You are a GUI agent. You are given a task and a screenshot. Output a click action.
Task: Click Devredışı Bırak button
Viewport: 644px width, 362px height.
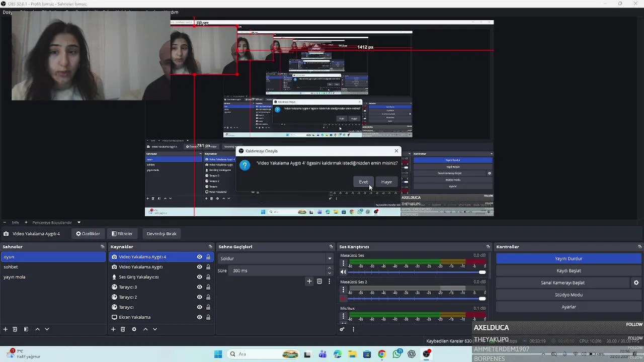coord(162,234)
